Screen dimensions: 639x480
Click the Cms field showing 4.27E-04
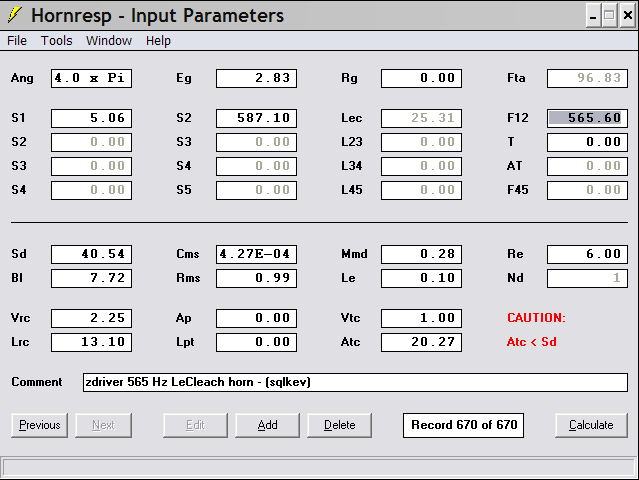pos(256,254)
